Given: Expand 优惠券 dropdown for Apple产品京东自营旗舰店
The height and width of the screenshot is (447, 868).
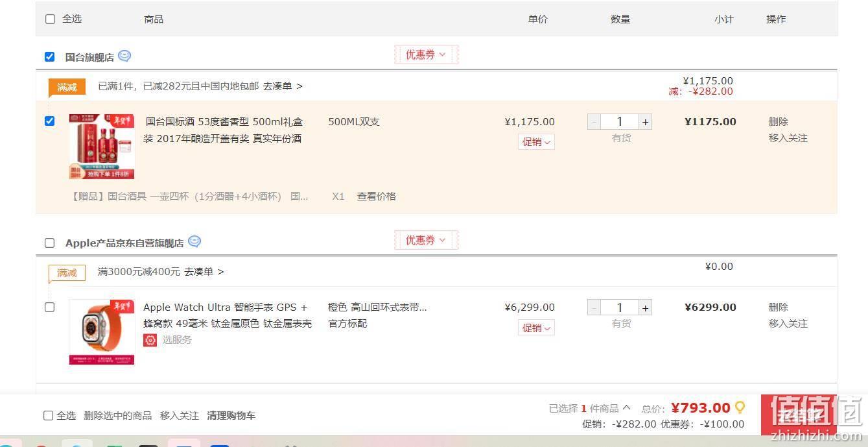Looking at the screenshot, I should click(426, 240).
